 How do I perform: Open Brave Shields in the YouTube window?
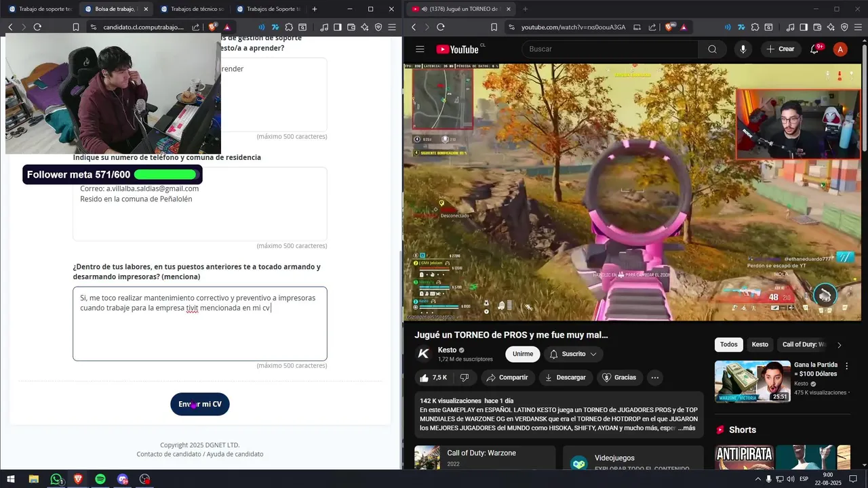coord(670,27)
